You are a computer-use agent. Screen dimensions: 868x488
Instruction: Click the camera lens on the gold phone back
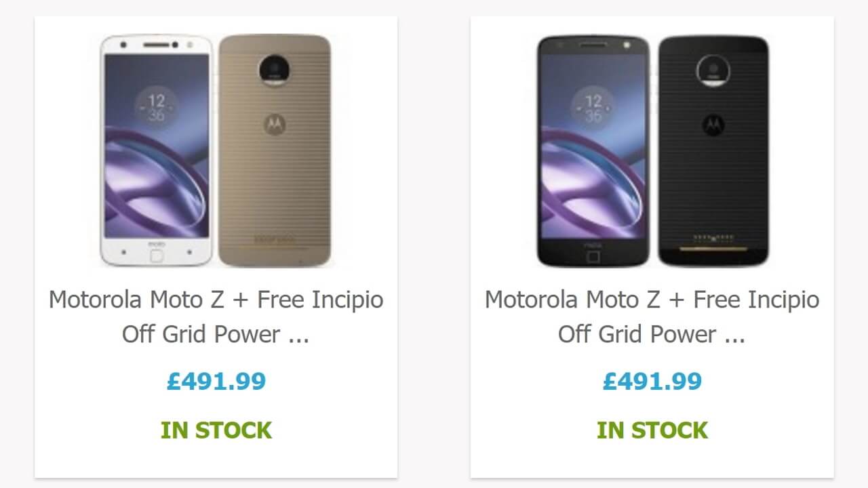point(275,72)
